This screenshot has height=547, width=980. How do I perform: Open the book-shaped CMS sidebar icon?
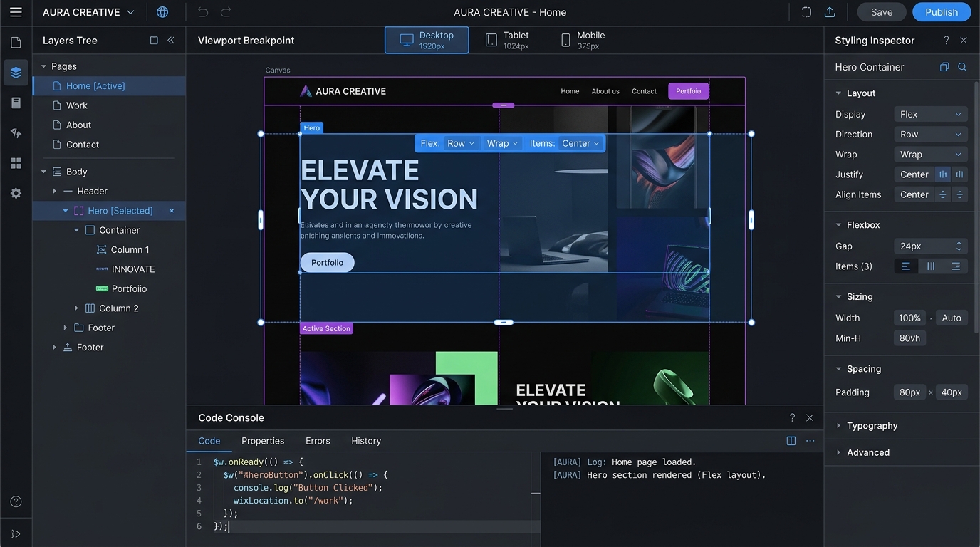(x=16, y=103)
